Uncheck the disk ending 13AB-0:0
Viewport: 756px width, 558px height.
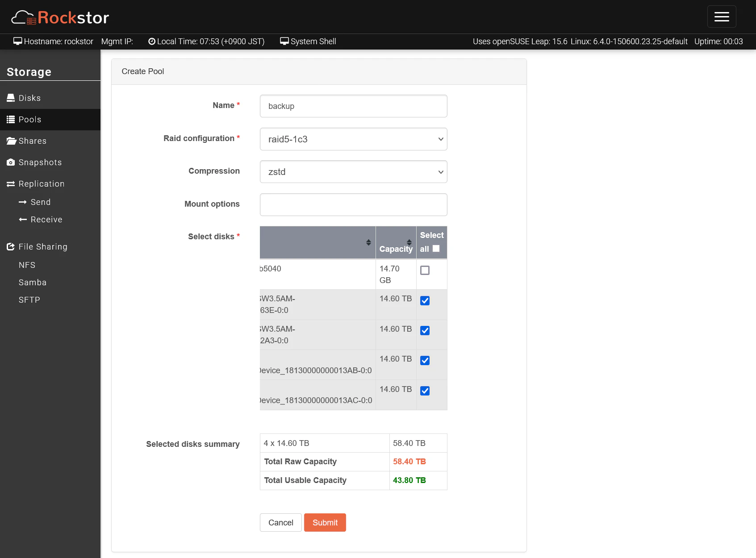click(x=425, y=361)
